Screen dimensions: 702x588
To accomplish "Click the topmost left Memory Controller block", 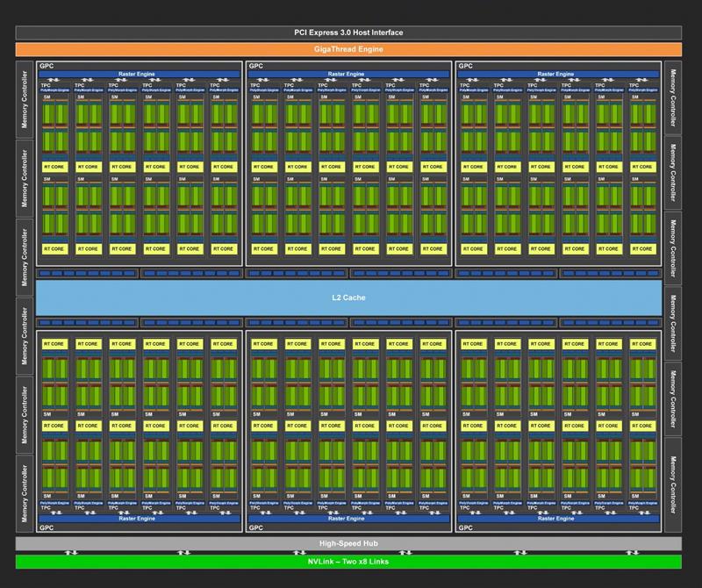I will [25, 98].
